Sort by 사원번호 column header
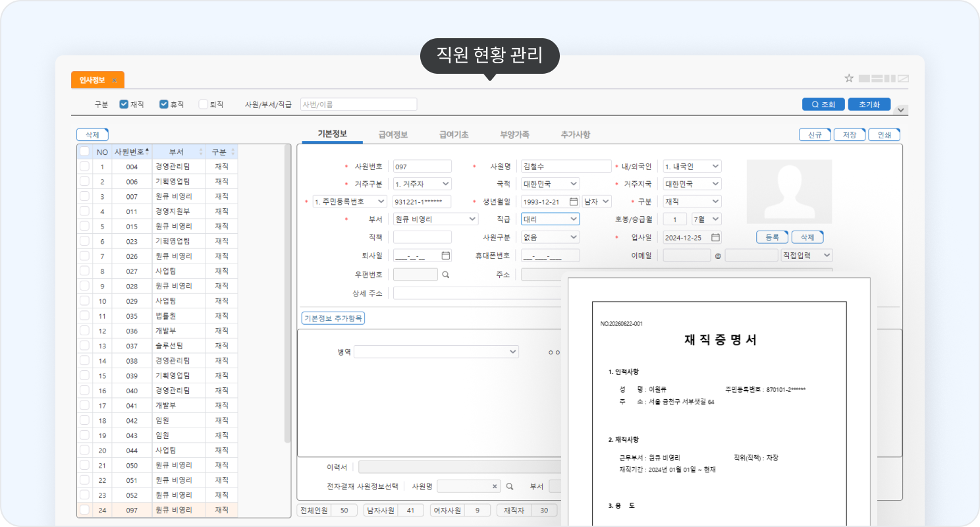The width and height of the screenshot is (980, 527). click(132, 152)
